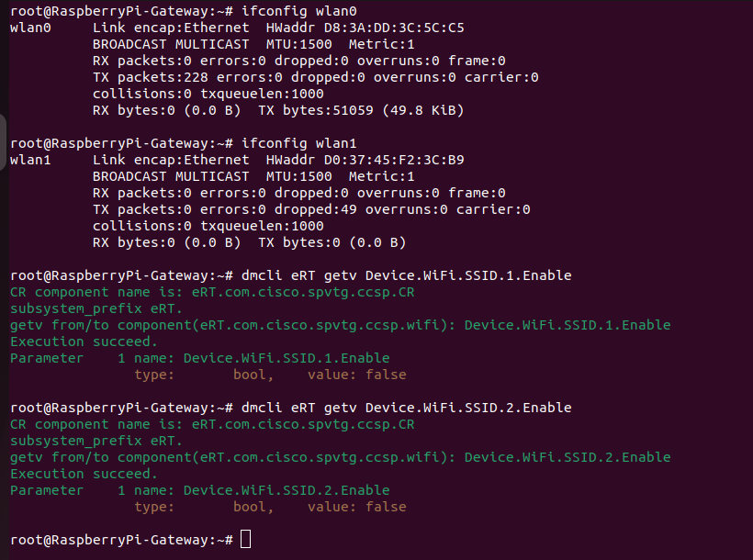Click the dmcli getv Device.WiFi.SSID.1.Enable command

coord(406,275)
